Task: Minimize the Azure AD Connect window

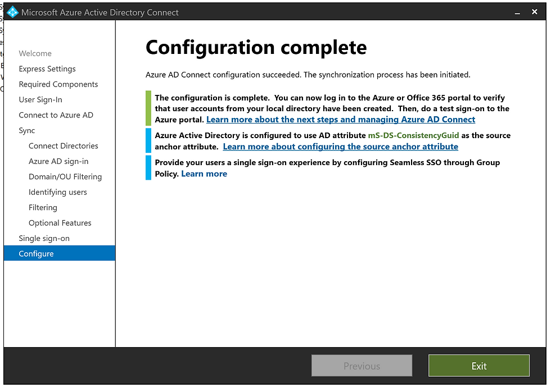Action: [517, 12]
